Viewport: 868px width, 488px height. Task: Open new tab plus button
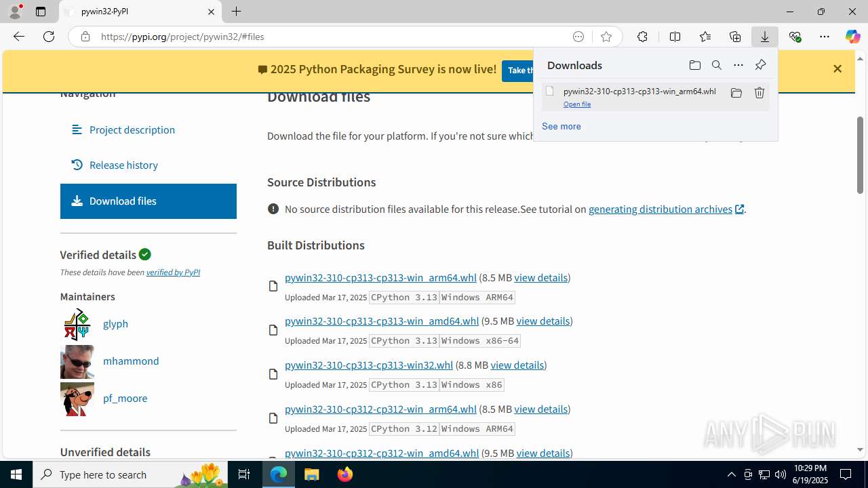coord(236,12)
